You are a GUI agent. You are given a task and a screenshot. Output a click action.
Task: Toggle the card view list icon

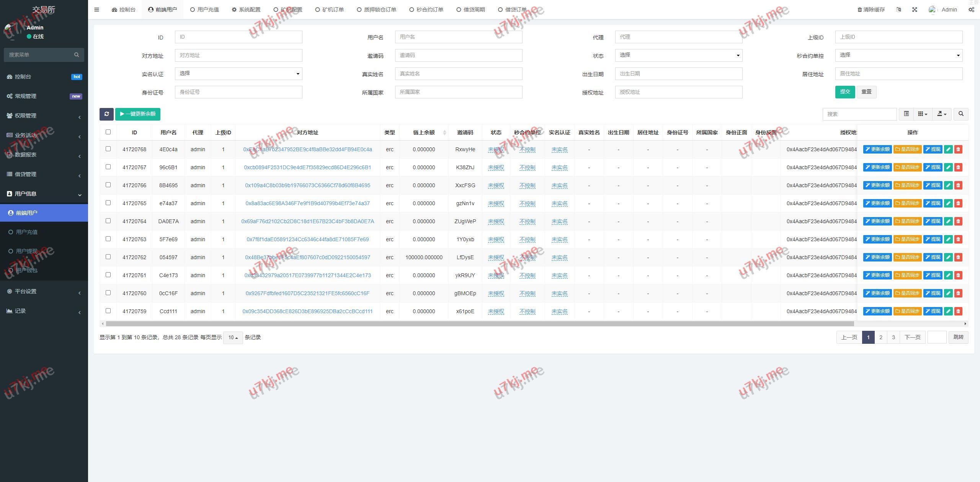point(906,114)
